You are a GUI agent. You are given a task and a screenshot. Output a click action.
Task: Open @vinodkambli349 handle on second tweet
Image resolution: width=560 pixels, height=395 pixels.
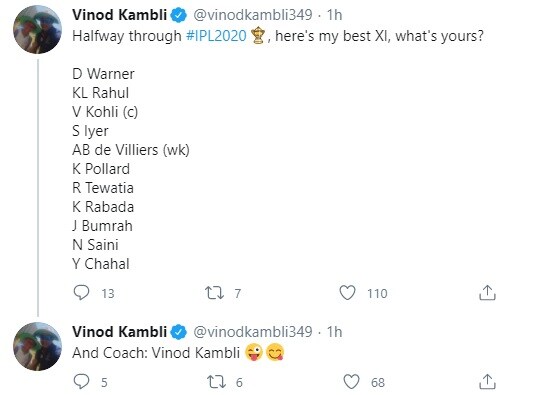[253, 332]
